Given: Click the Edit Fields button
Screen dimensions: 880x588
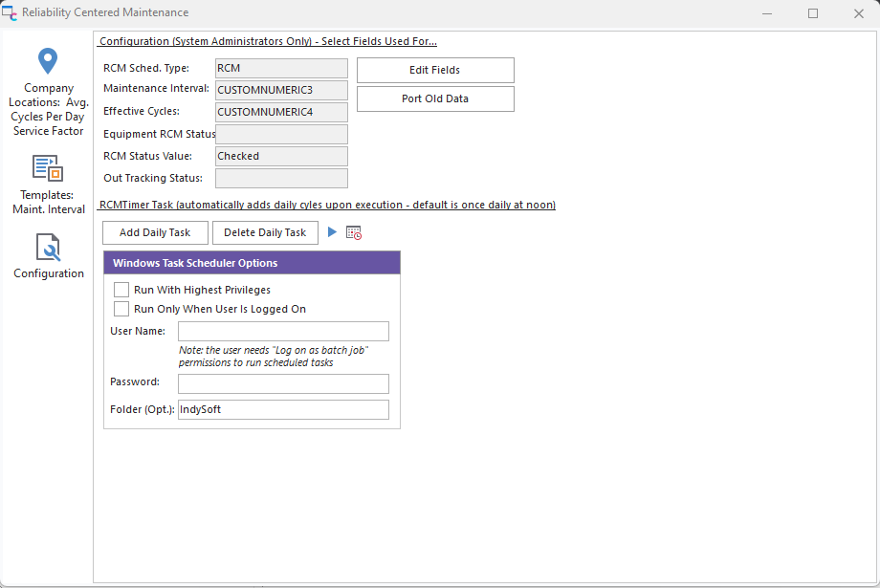Looking at the screenshot, I should tap(435, 70).
